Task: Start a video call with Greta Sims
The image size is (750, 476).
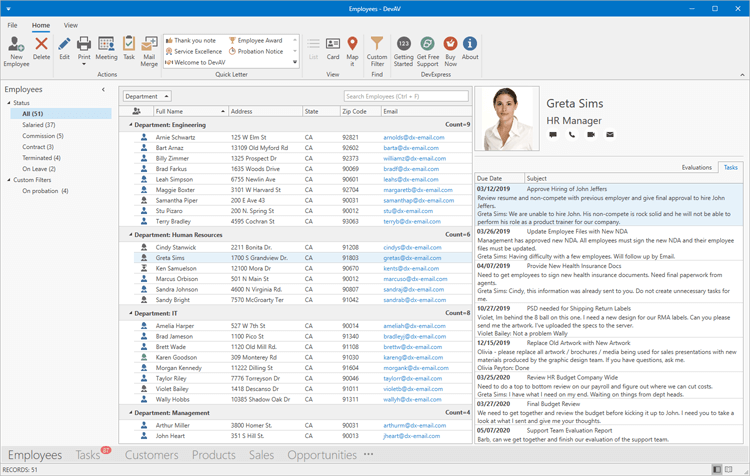Action: coord(591,134)
